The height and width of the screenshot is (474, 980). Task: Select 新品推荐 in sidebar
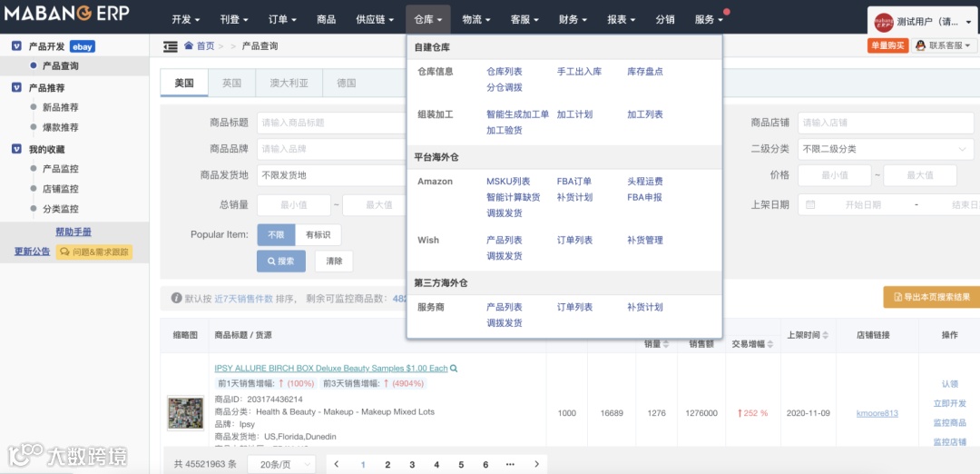coord(61,107)
